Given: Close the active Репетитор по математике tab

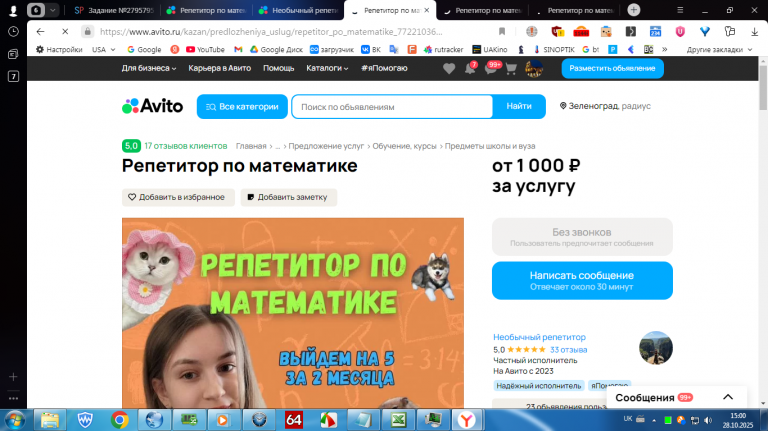Looking at the screenshot, I should point(427,10).
